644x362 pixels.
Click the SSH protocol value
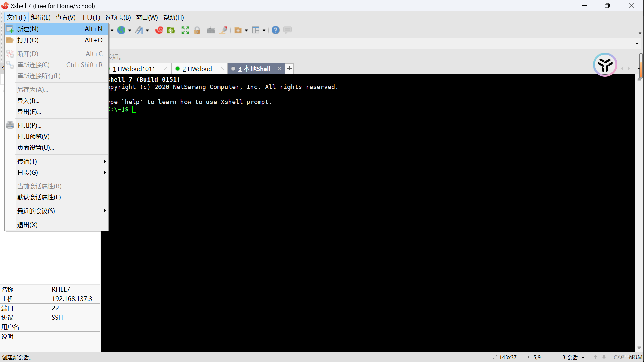point(57,317)
